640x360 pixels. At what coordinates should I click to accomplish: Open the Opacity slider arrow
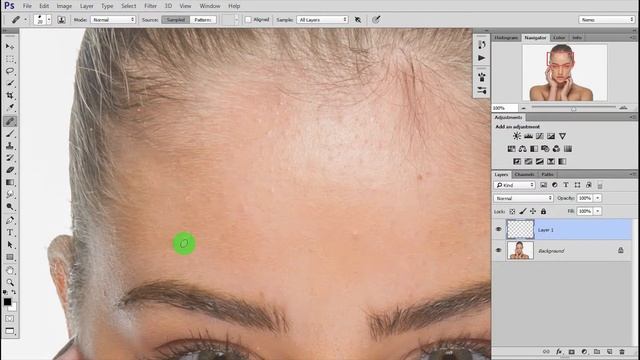598,198
